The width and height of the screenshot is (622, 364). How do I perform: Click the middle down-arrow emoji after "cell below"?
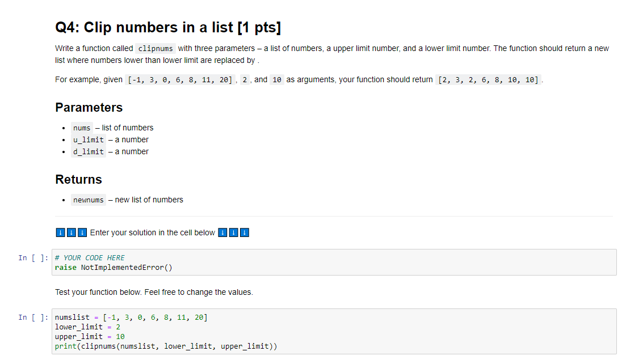pos(234,233)
